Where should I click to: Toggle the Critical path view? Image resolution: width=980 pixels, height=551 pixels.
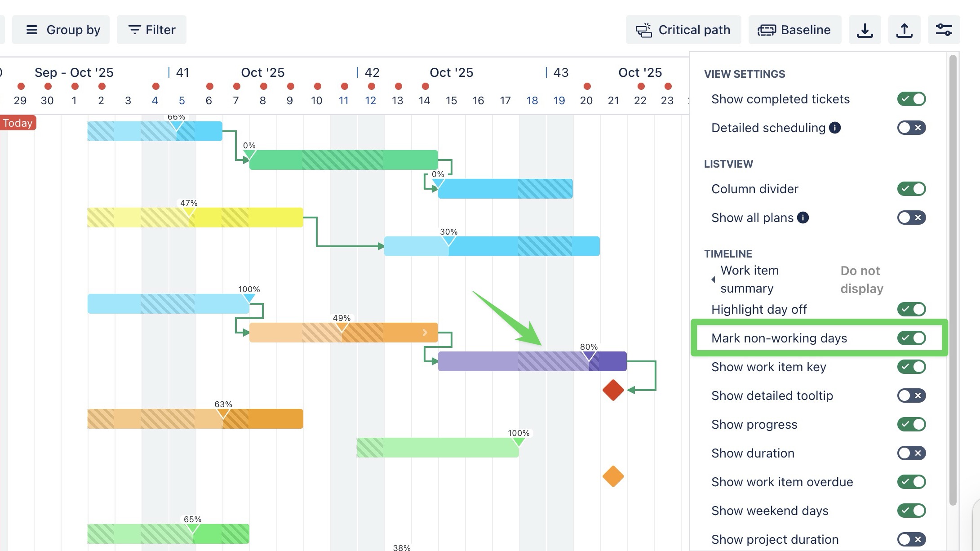[683, 30]
